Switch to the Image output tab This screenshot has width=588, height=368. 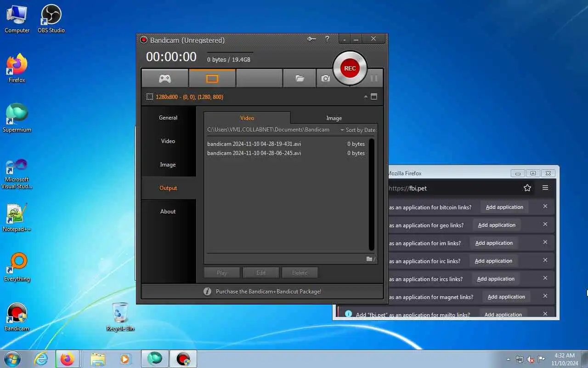[334, 118]
